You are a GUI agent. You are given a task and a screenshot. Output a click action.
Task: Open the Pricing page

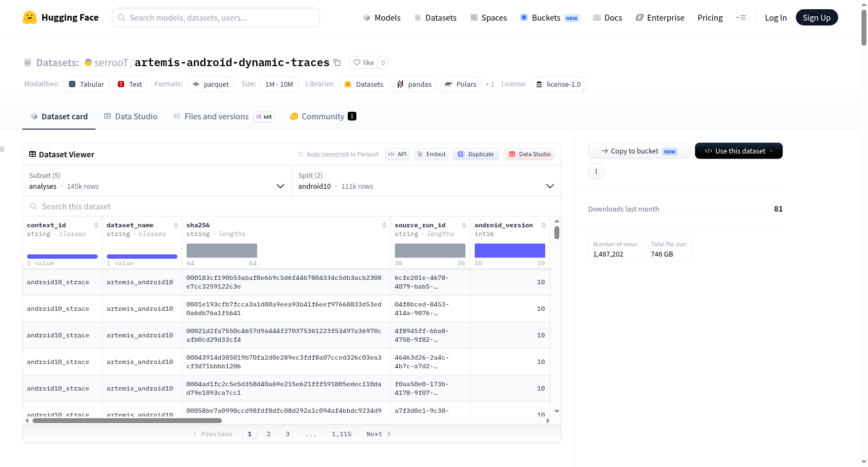tap(710, 17)
